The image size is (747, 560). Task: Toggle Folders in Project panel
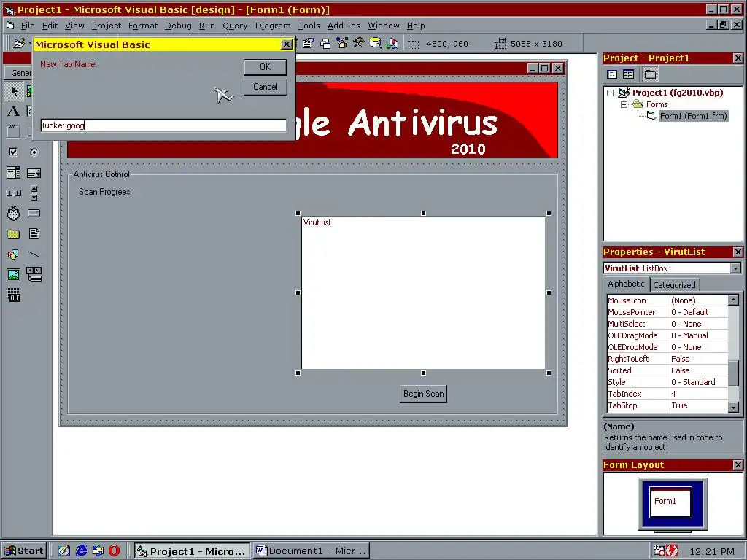coord(650,74)
